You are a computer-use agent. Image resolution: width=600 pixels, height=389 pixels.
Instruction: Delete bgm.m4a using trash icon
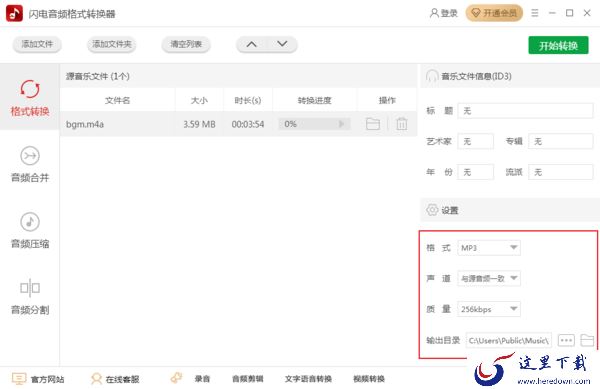pos(401,124)
